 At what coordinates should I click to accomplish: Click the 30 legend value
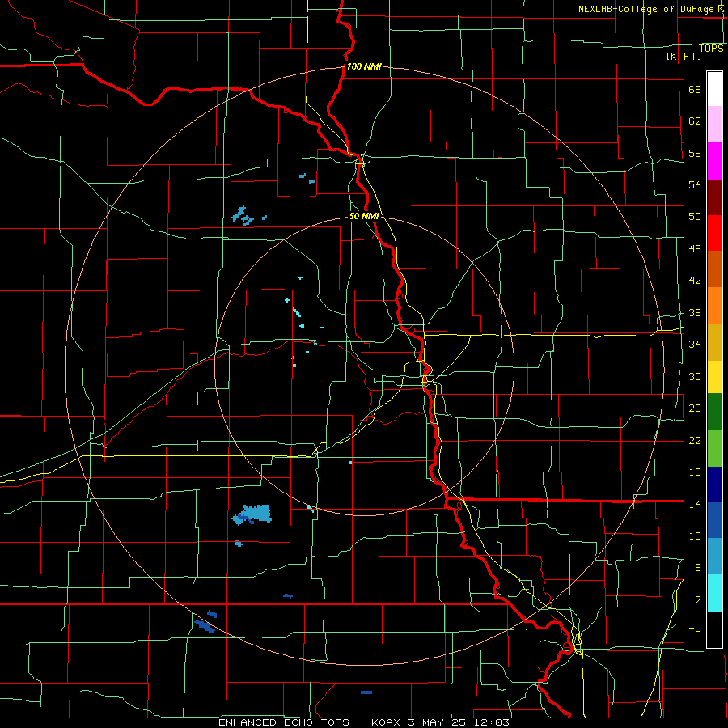pyautogui.click(x=695, y=376)
